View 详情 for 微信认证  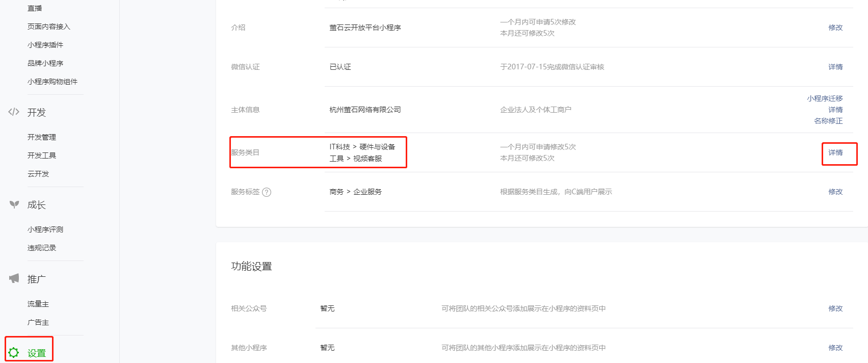835,67
